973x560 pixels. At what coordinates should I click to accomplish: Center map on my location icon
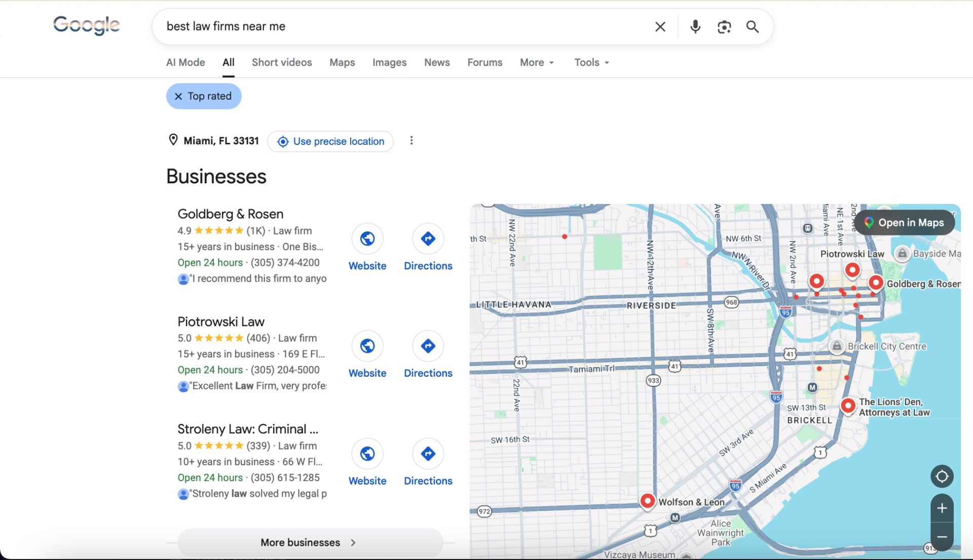942,476
